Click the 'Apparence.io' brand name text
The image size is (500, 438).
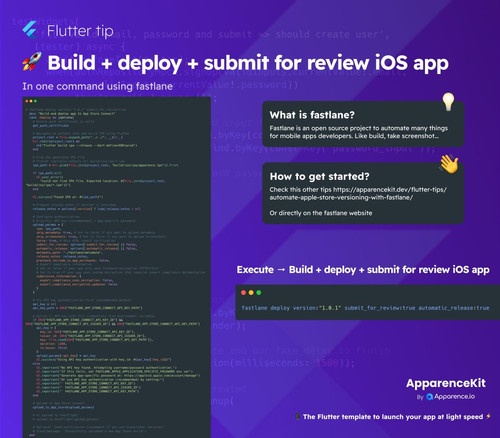(x=454, y=396)
